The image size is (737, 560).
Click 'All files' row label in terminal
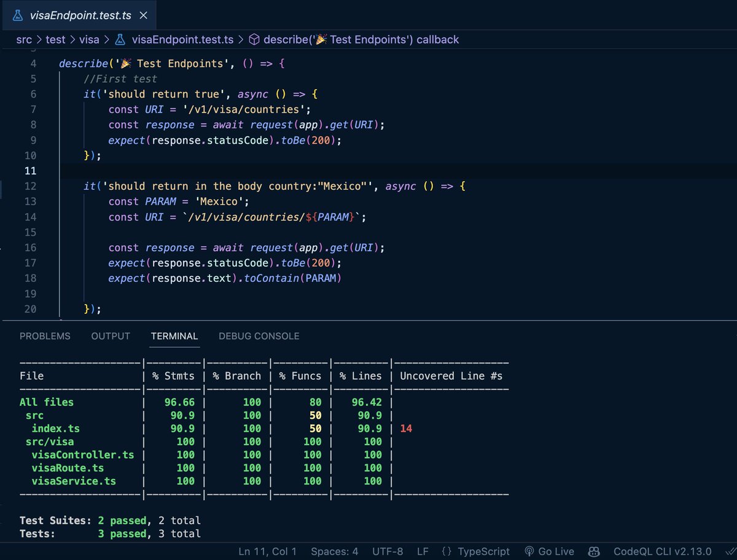(x=47, y=402)
